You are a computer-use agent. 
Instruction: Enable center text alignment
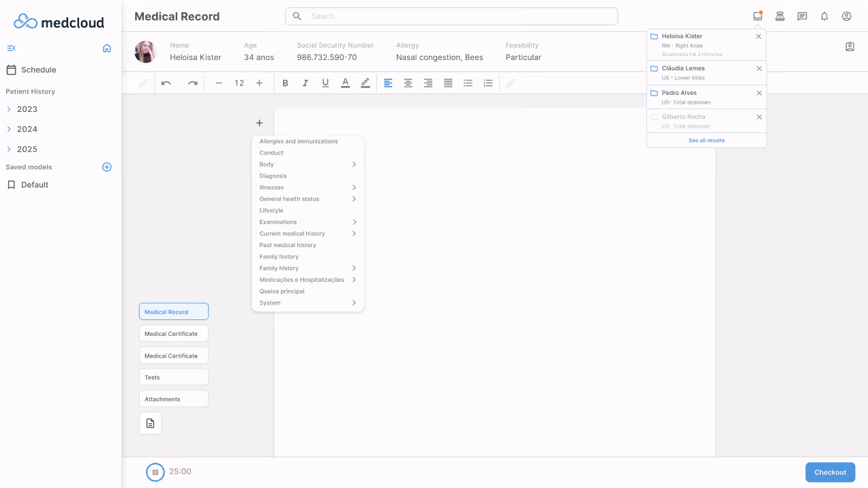tap(408, 83)
